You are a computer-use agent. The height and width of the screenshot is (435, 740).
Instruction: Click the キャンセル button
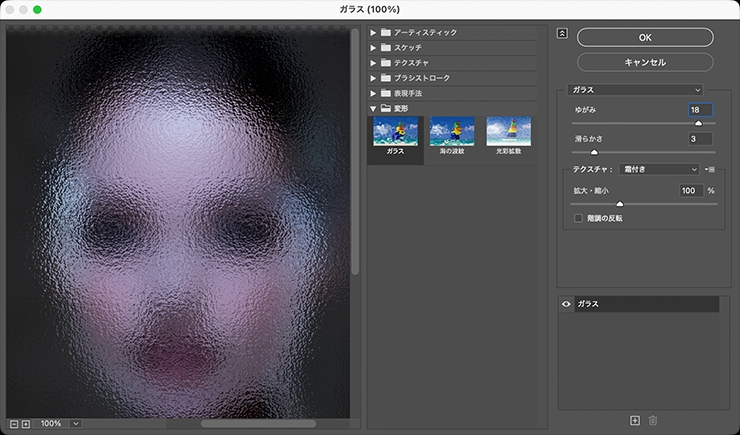click(645, 62)
